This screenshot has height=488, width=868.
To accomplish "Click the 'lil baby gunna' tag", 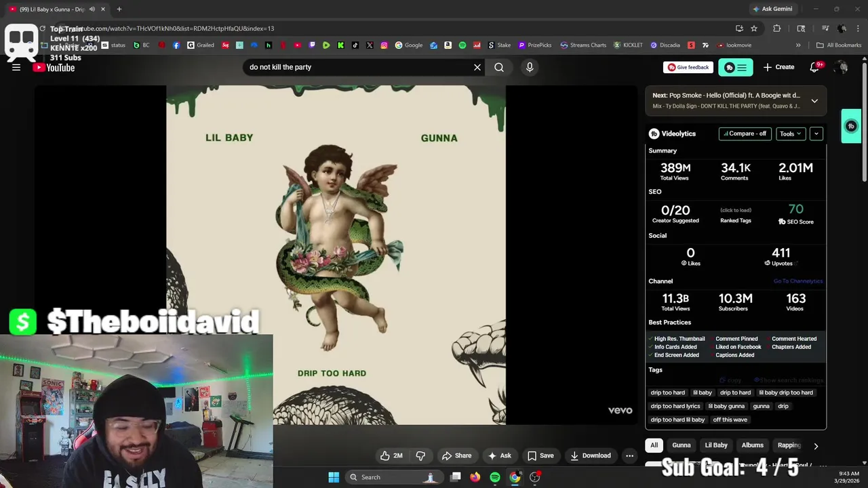I will pos(726,406).
